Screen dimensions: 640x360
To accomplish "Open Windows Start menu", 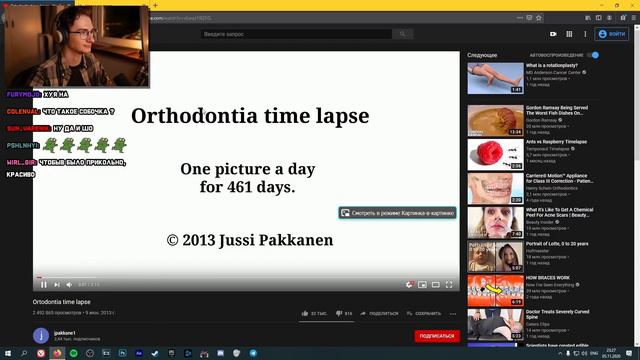I will click(x=8, y=353).
